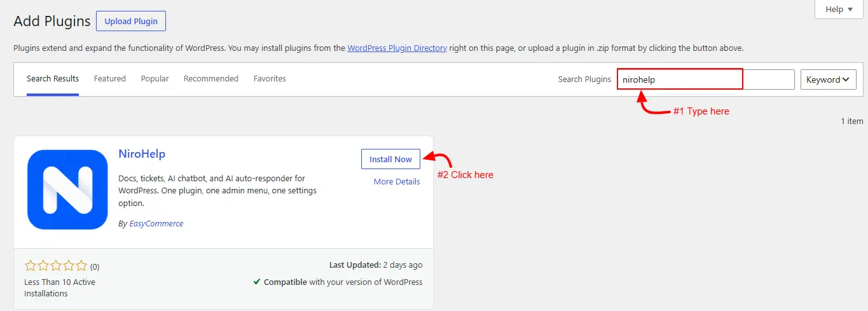The width and height of the screenshot is (868, 311).
Task: Click Install Now for NiroHelp
Action: point(390,159)
